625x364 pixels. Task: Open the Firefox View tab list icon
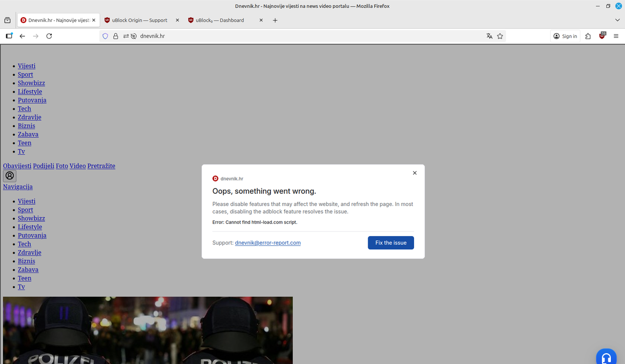click(7, 20)
